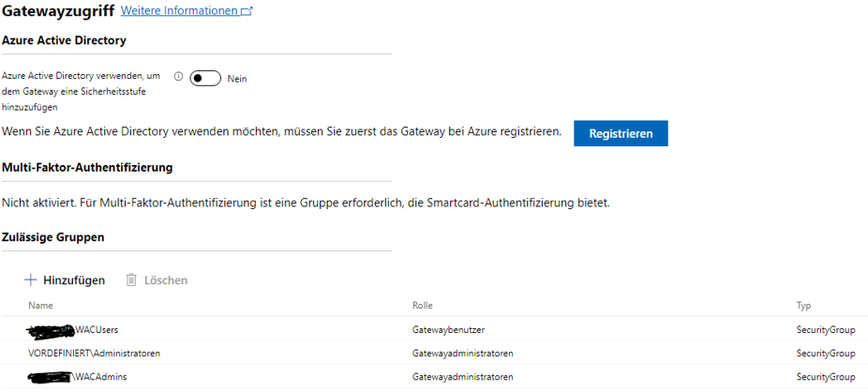Click Gatewayadministratoren in the VORDEFINIERT\Administratoren row

462,354
